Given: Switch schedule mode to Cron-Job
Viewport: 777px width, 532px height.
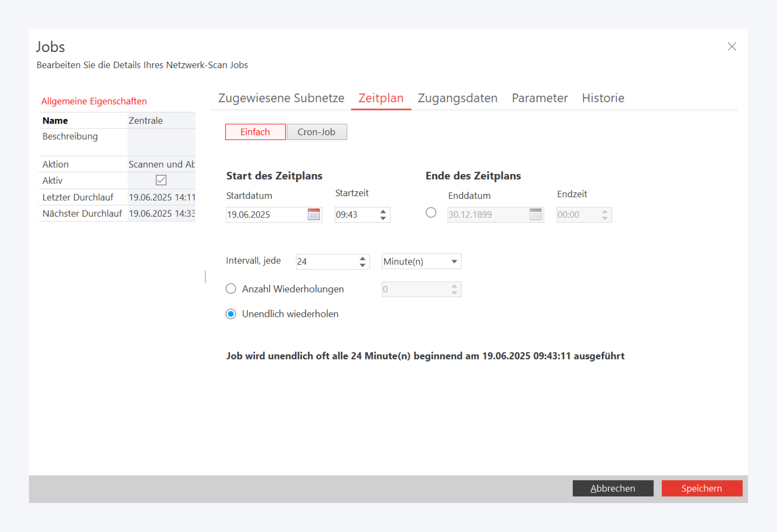Looking at the screenshot, I should (x=316, y=132).
